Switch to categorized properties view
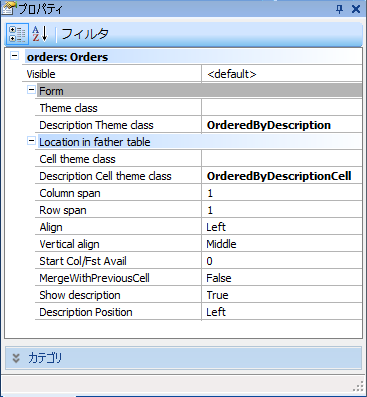 [17, 34]
